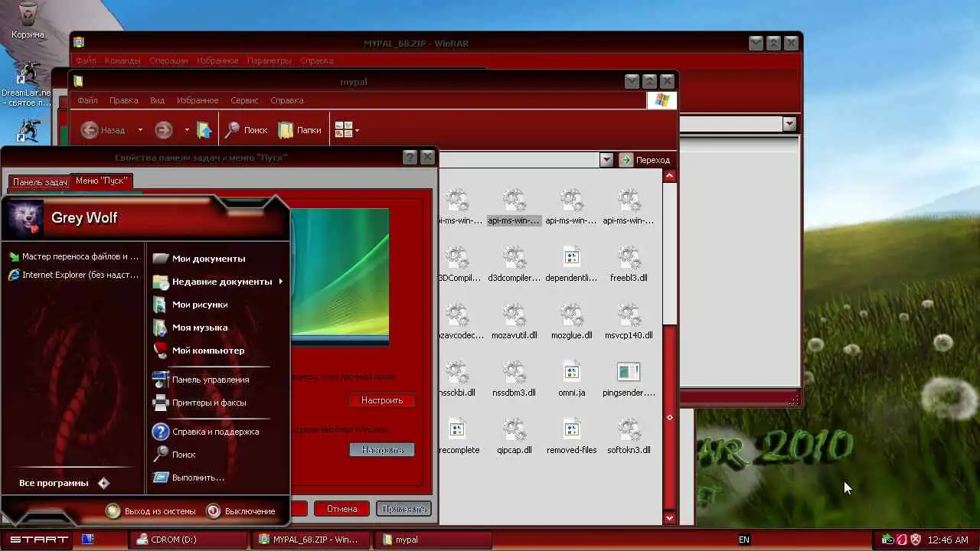
Task: Open Правка menu in mypal window
Action: click(123, 100)
